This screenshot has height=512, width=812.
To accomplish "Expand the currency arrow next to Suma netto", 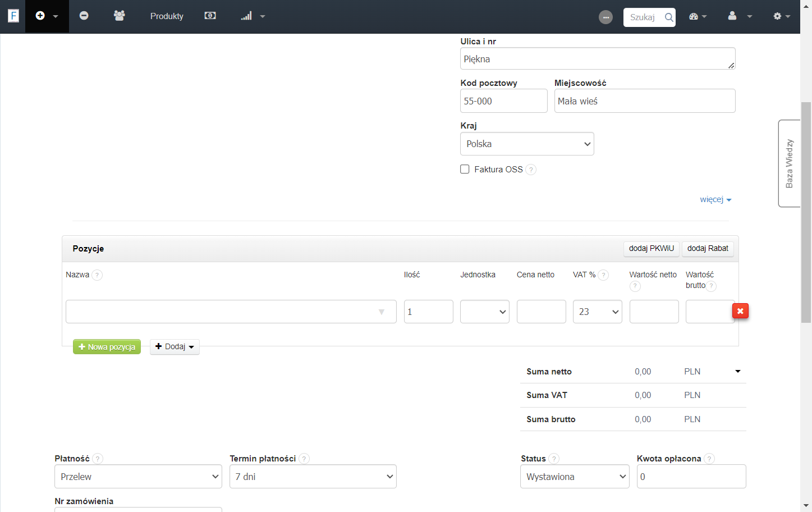I will click(x=738, y=371).
